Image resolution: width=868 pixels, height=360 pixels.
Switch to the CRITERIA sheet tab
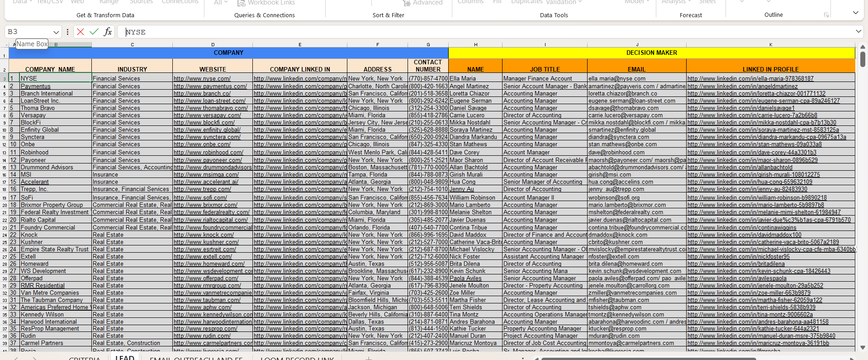coord(85,358)
